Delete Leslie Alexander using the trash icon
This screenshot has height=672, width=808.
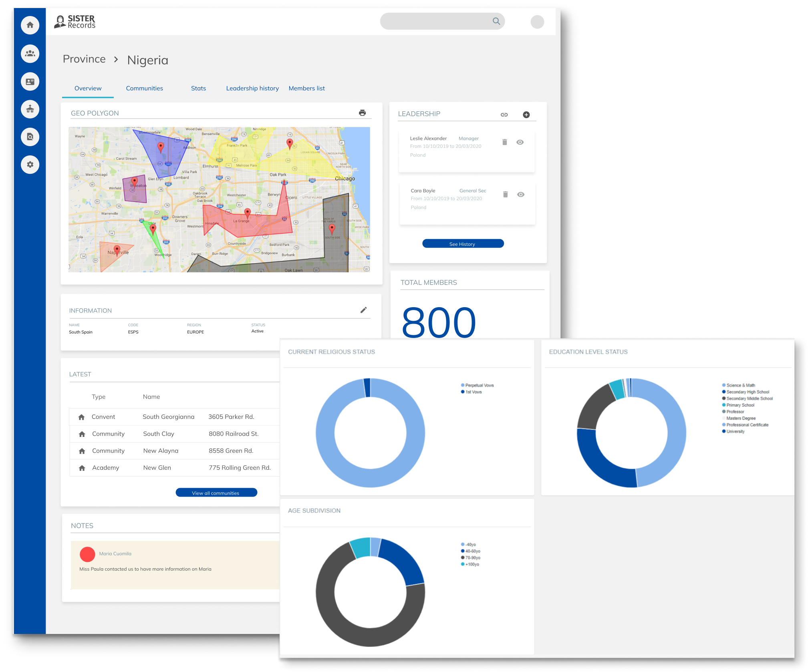505,142
